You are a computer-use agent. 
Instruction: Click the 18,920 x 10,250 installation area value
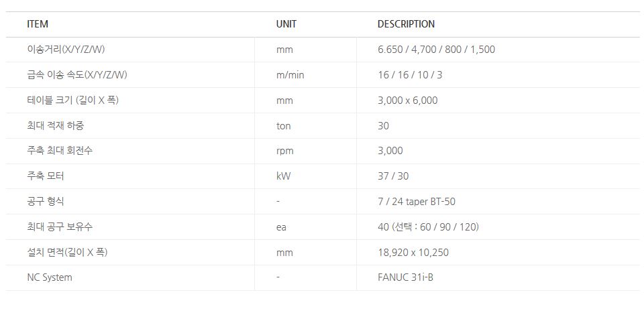coord(413,253)
